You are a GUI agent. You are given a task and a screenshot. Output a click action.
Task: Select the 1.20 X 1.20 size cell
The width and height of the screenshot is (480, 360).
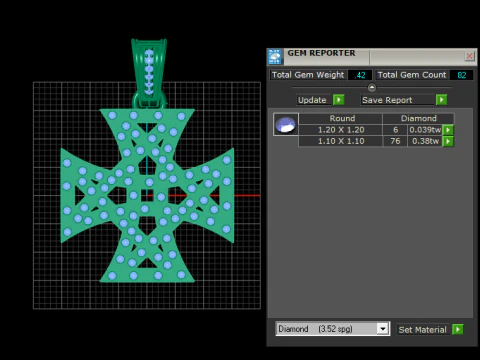(341, 130)
